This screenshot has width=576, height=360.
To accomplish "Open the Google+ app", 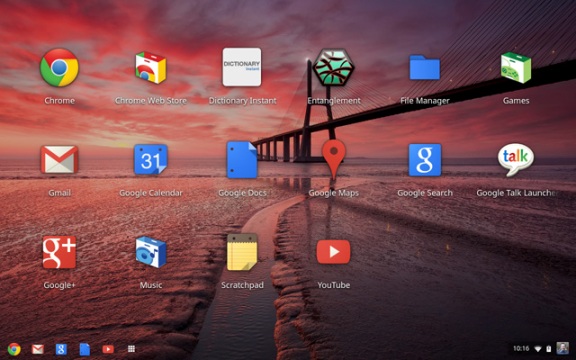I will 59,252.
